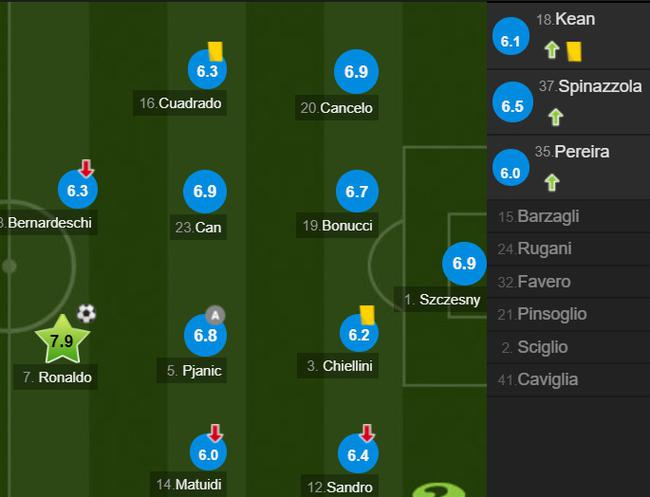Click Sandro's red substitution arrow
This screenshot has height=497, width=650.
point(367,433)
